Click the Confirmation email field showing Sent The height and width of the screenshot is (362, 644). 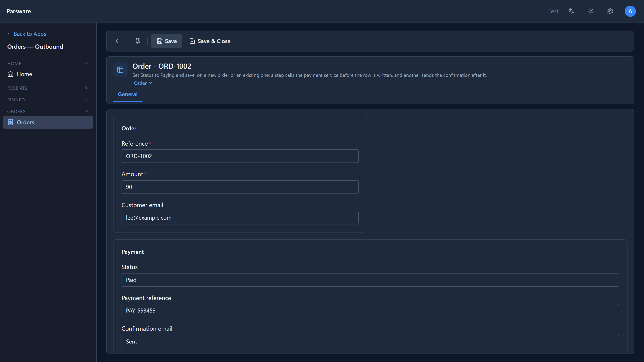tap(370, 341)
